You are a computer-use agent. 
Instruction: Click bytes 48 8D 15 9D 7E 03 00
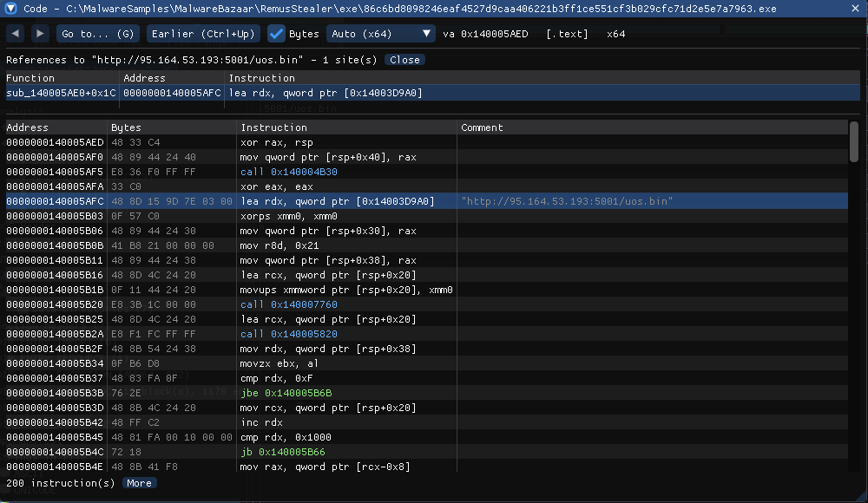click(x=172, y=201)
